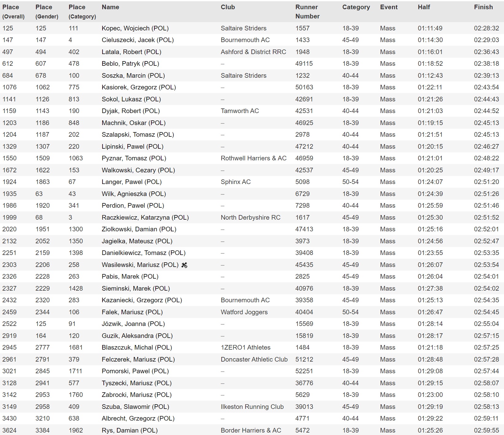This screenshot has height=435, width=504.
Task: Click club Watford Joggers
Action: (244, 312)
